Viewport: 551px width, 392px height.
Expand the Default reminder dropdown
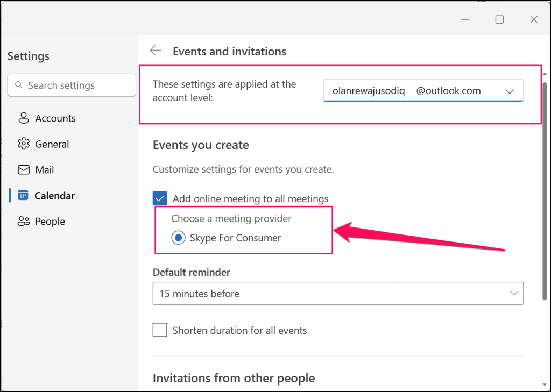point(338,294)
